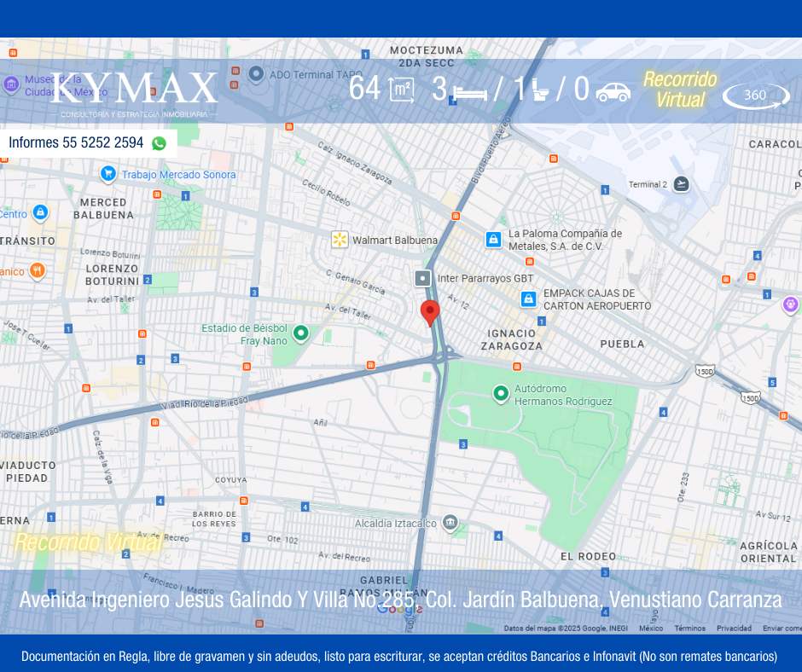The height and width of the screenshot is (672, 802).
Task: Open the Privacidad link in map footer
Action: [x=734, y=629]
